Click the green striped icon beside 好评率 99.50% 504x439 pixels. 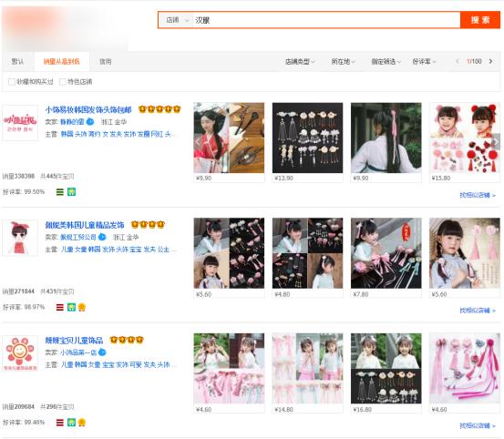(60, 192)
